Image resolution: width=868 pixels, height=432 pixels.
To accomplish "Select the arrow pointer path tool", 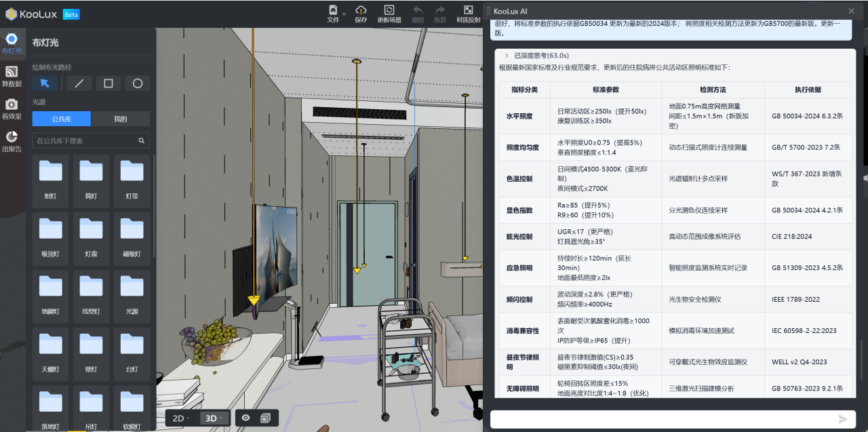I will (x=45, y=83).
